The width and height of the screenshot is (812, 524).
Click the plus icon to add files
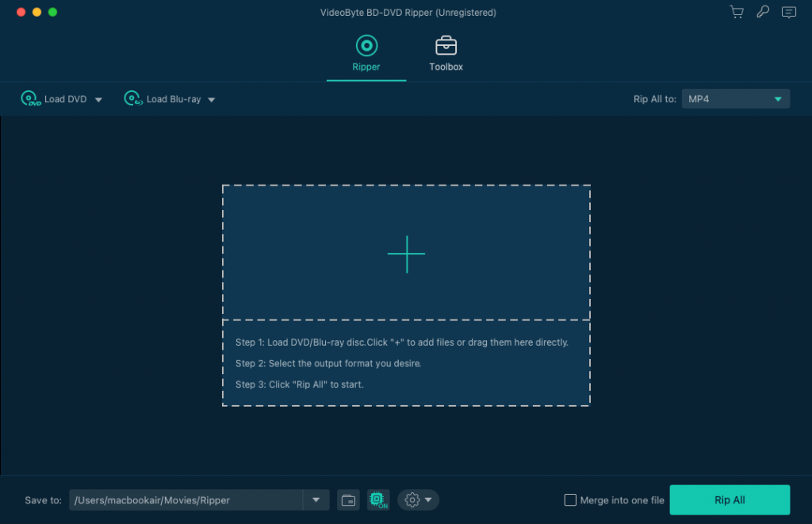(407, 254)
